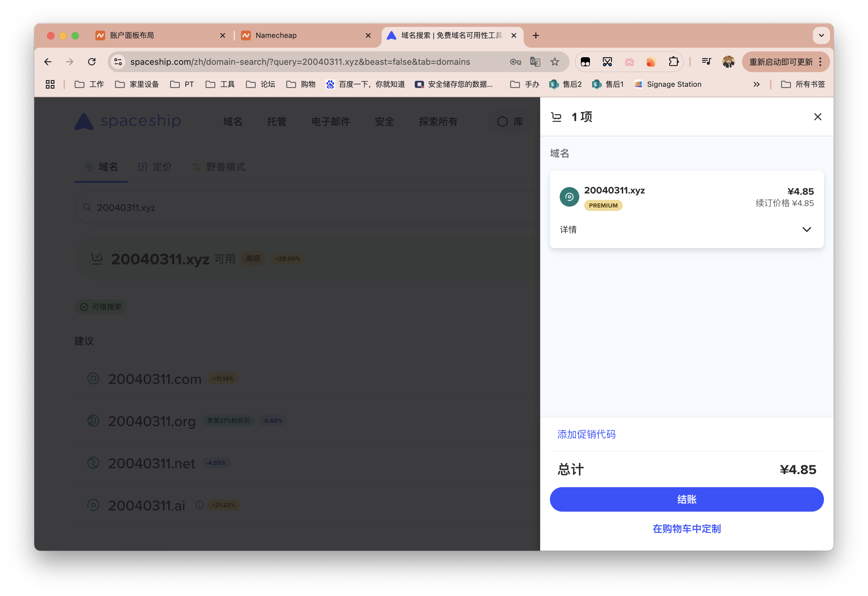Screen dimensions: 868x596
Task: Click the browser forward arrow
Action: tap(69, 62)
